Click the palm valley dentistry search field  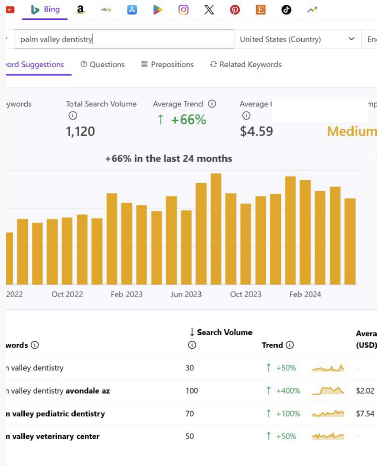[x=124, y=39]
